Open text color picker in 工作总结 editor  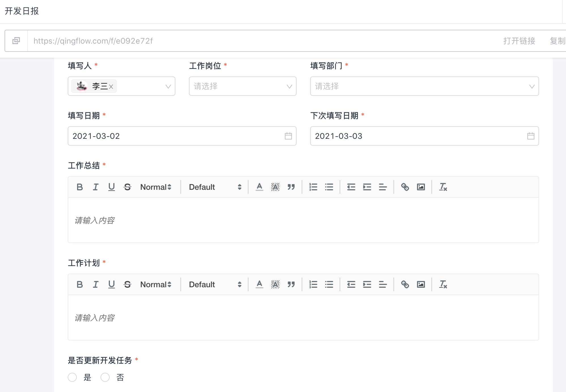[x=259, y=187]
